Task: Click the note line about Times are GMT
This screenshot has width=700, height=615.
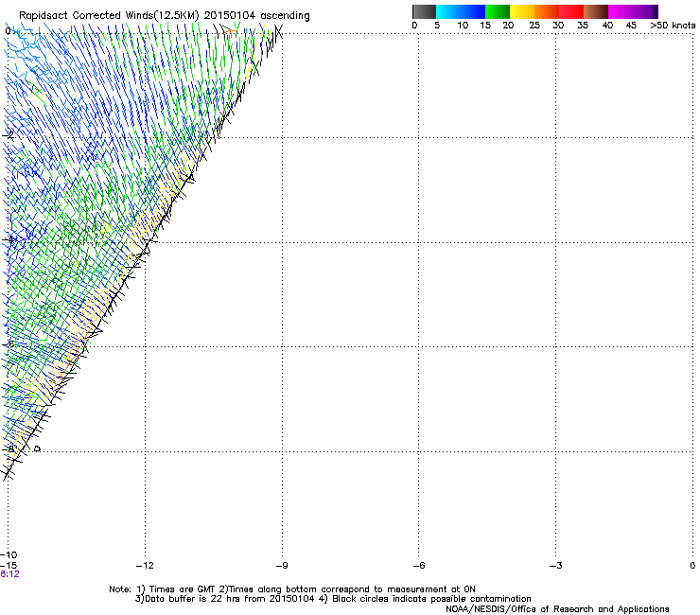Action: point(292,589)
